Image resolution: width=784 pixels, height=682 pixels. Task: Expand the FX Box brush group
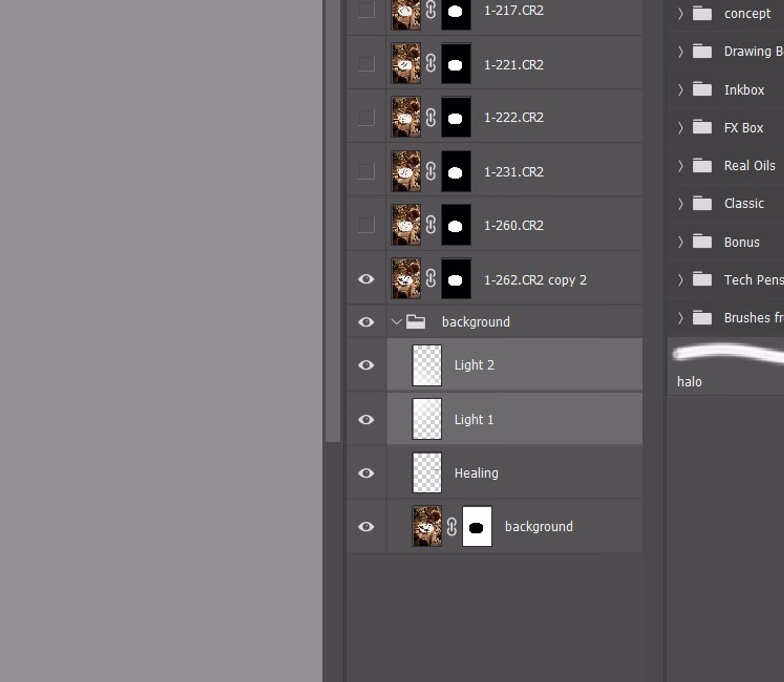point(681,128)
